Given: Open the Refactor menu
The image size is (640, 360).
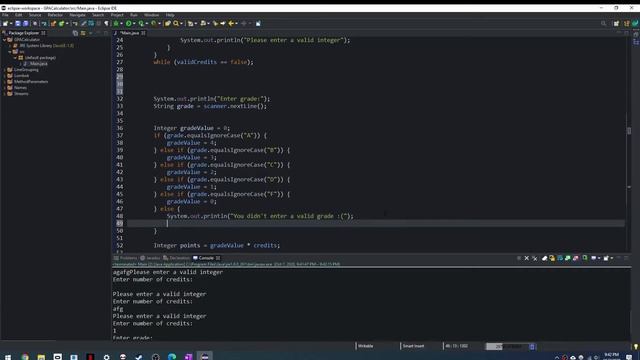Looking at the screenshot, I should point(55,15).
